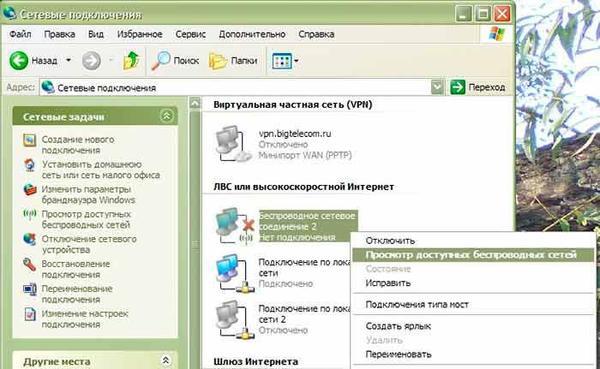Click Изменение настроек подключения link
The image size is (600, 369).
85,319
